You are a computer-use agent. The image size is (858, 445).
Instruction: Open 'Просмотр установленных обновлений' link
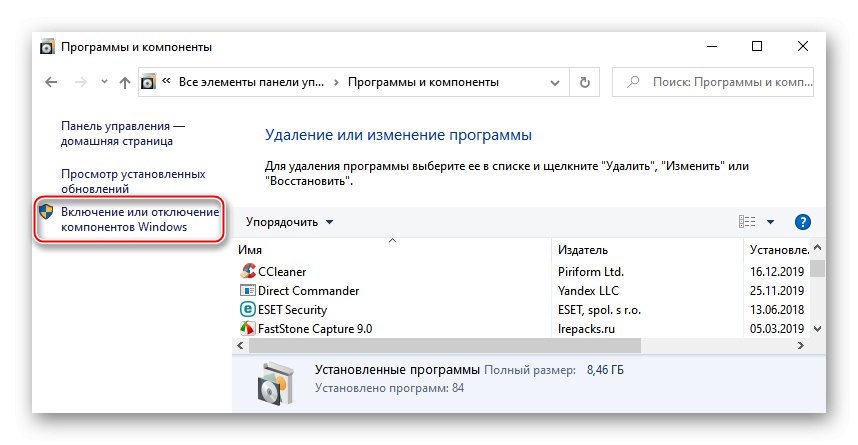pyautogui.click(x=133, y=181)
